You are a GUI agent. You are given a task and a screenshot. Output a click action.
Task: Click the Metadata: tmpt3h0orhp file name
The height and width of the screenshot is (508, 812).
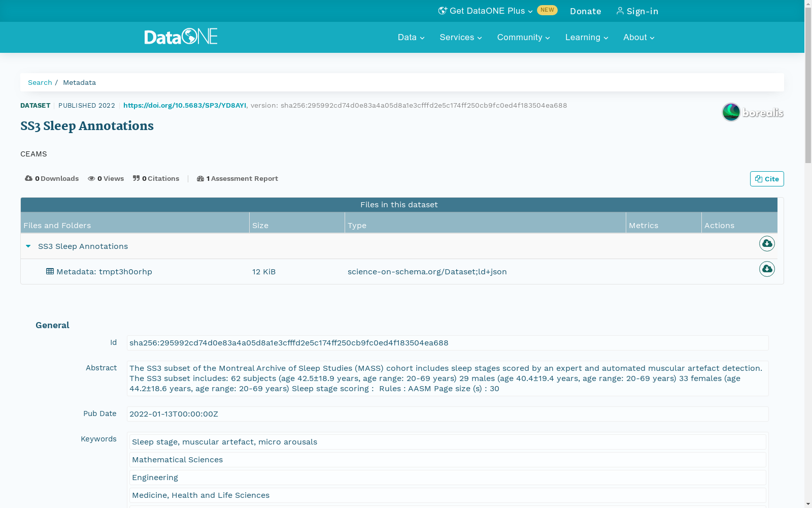point(104,272)
